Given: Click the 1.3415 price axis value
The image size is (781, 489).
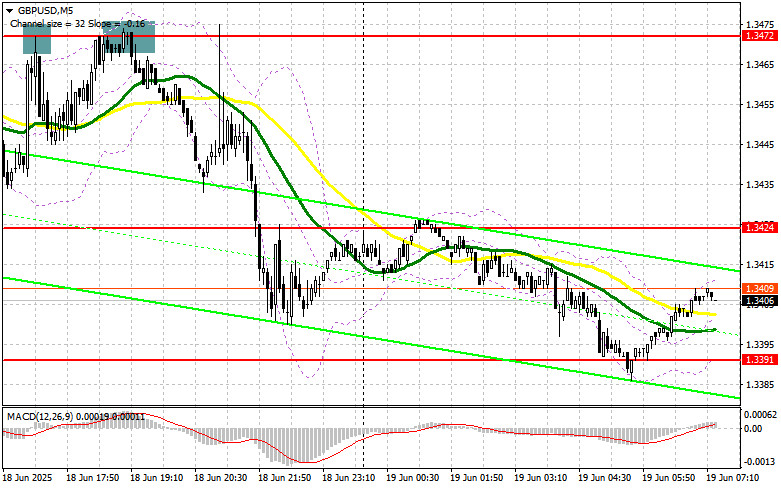Looking at the screenshot, I should pyautogui.click(x=761, y=264).
